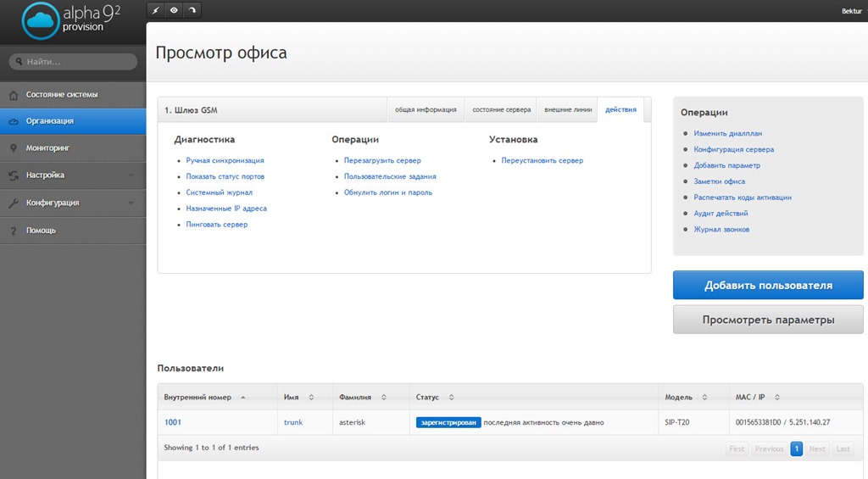
Task: Click Добавить параметр link
Action: pos(726,165)
